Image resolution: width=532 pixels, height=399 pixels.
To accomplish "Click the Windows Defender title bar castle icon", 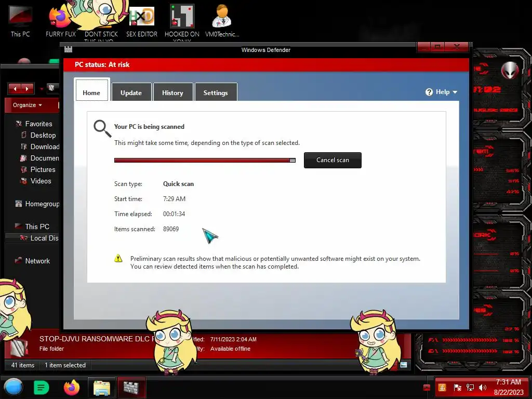I will click(x=68, y=49).
